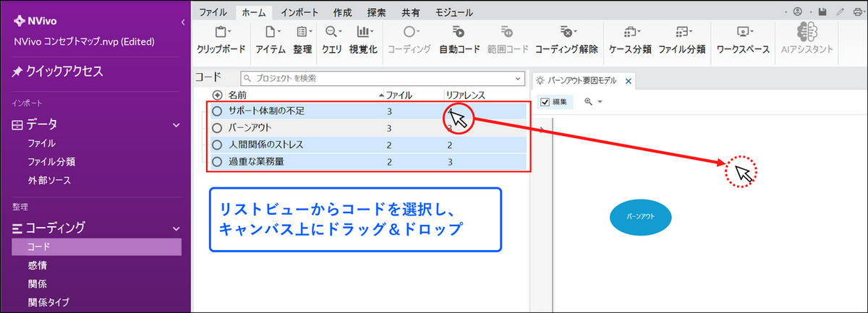
Task: Collapse the データ section in sidebar
Action: pos(176,125)
